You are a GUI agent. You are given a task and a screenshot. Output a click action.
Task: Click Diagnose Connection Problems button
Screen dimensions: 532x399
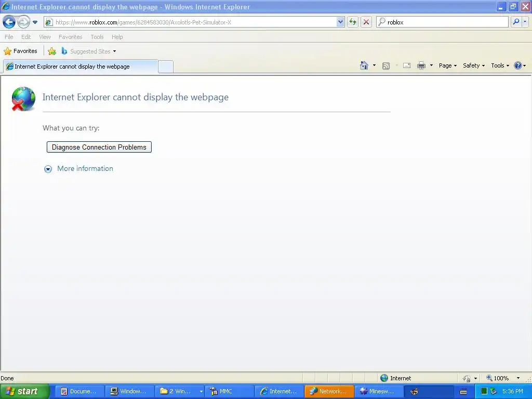(x=99, y=147)
